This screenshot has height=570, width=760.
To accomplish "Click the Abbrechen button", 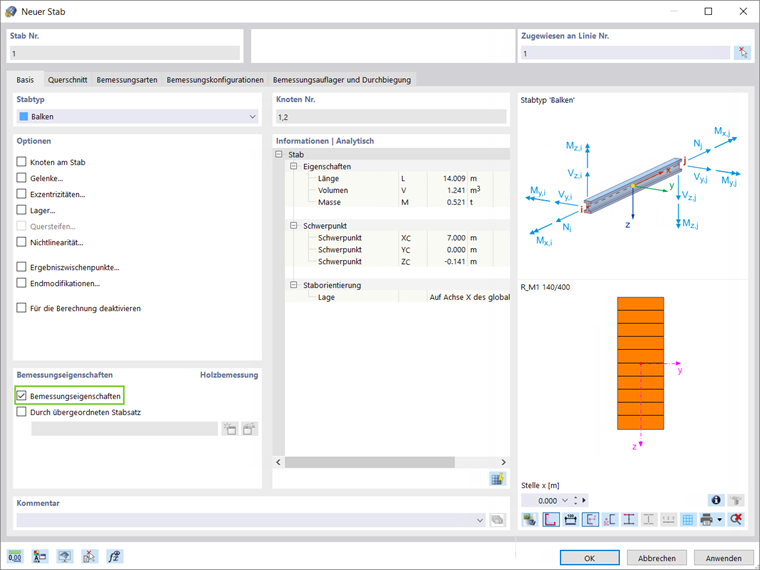I will click(657, 558).
